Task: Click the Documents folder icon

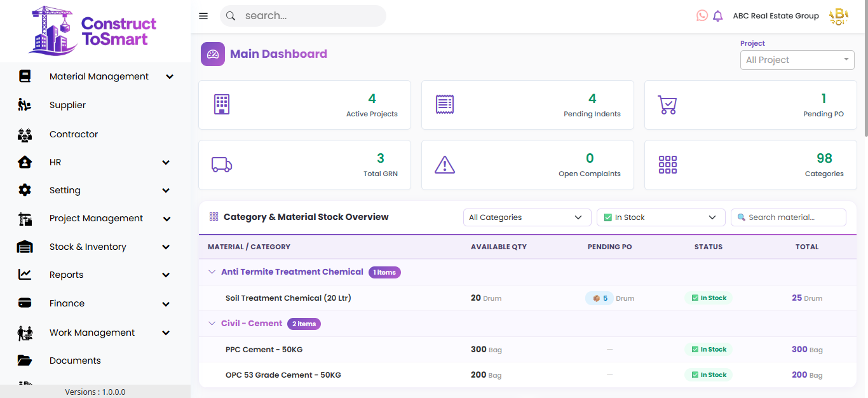Action: click(25, 360)
